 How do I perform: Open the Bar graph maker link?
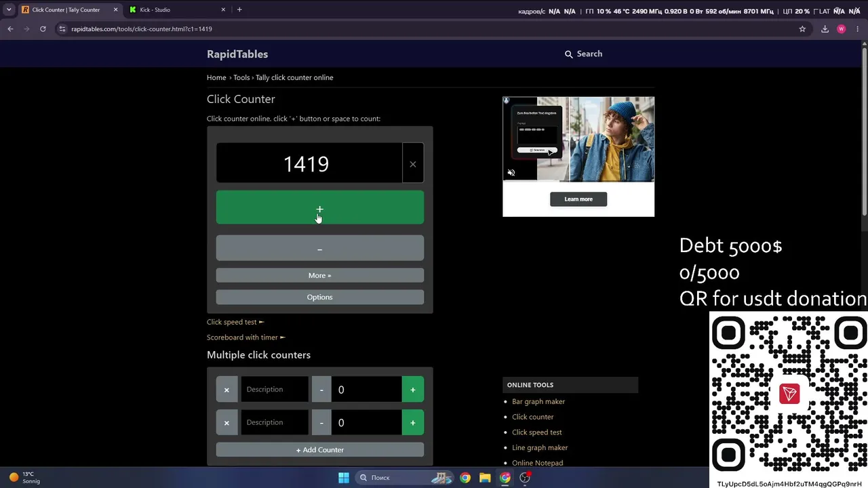[x=538, y=402]
